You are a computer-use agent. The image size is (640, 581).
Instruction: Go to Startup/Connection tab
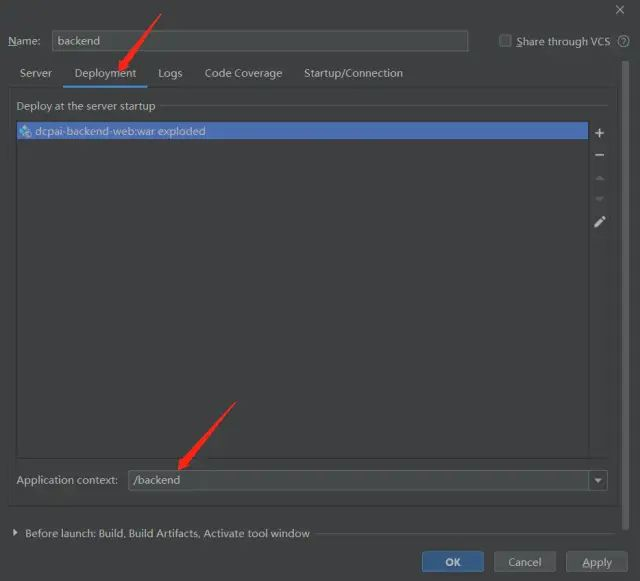tap(353, 73)
